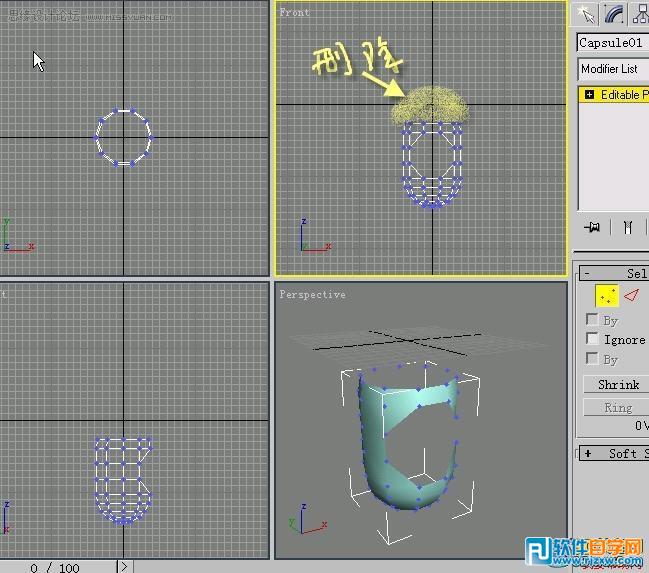Click the Ring button
The image size is (649, 573).
pos(616,407)
